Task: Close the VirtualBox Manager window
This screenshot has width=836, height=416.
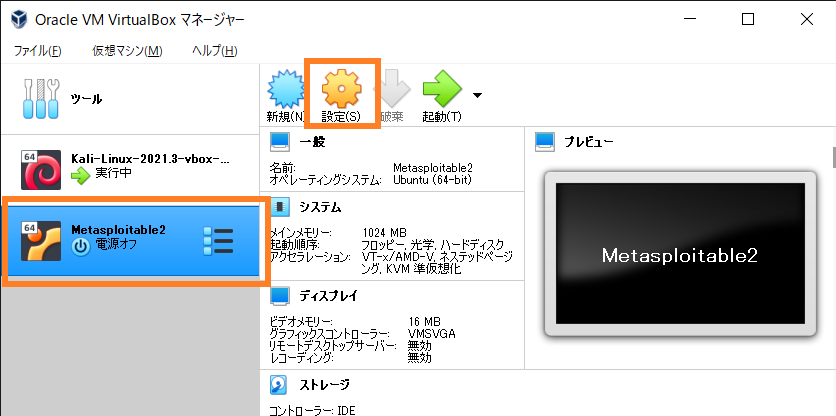Action: (807, 20)
